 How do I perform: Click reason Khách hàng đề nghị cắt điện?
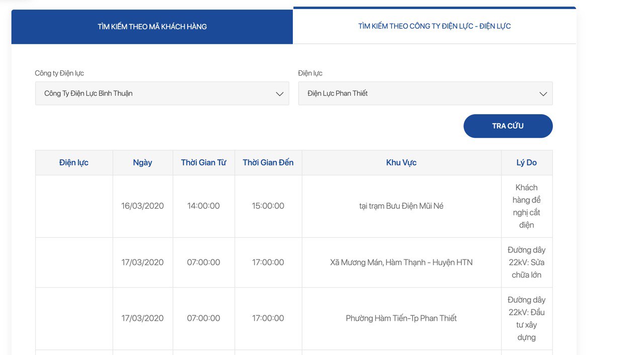(x=527, y=206)
